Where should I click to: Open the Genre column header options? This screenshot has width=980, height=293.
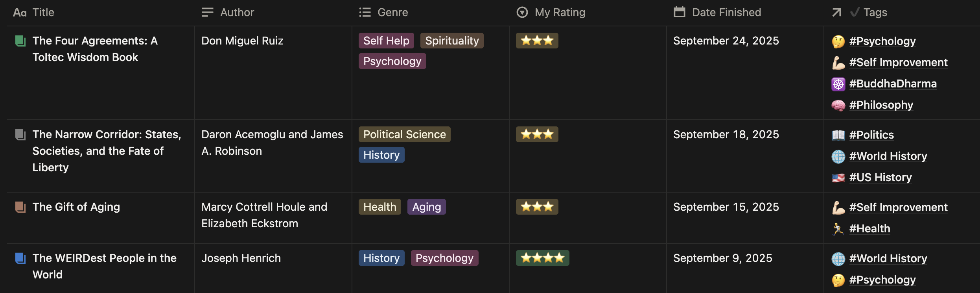click(x=392, y=13)
